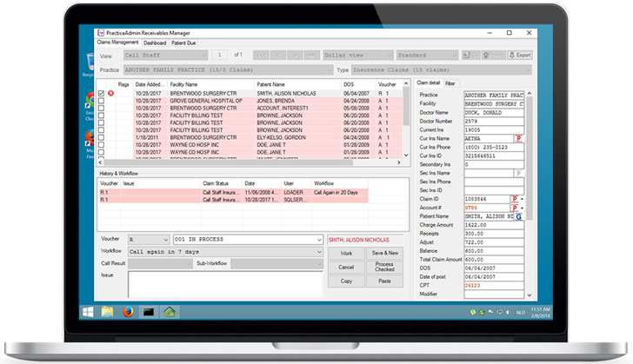
Task: Switch to the Patient Due tab
Action: [183, 43]
